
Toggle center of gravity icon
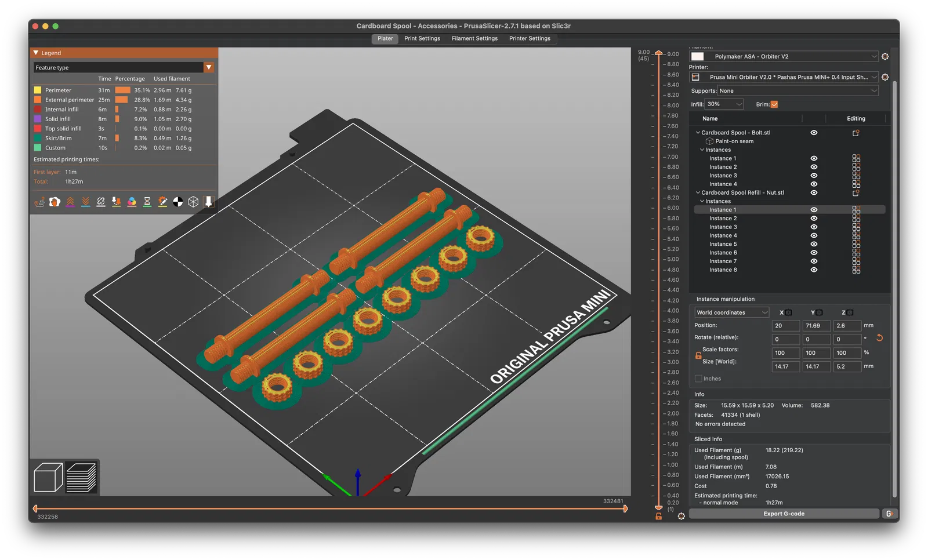178,202
